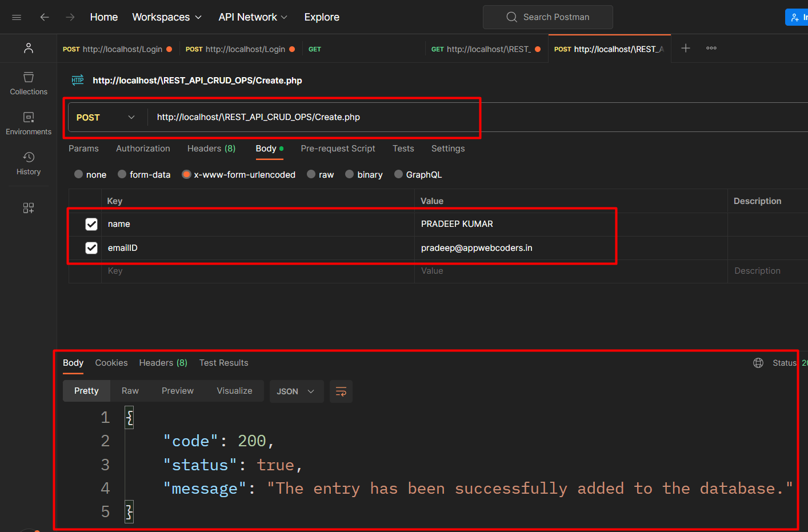Open the JSON format dropdown

(296, 391)
